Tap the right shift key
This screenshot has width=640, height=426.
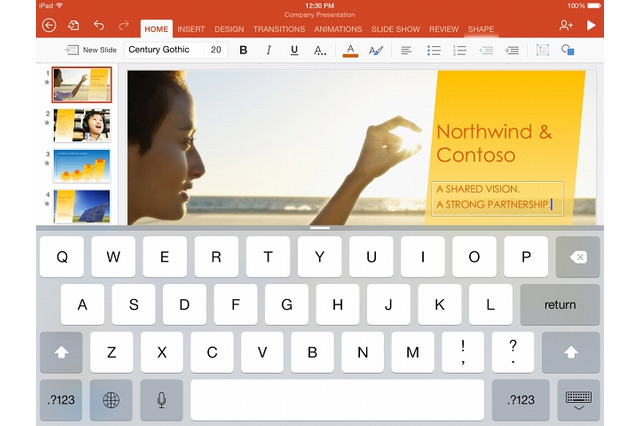pyautogui.click(x=571, y=352)
